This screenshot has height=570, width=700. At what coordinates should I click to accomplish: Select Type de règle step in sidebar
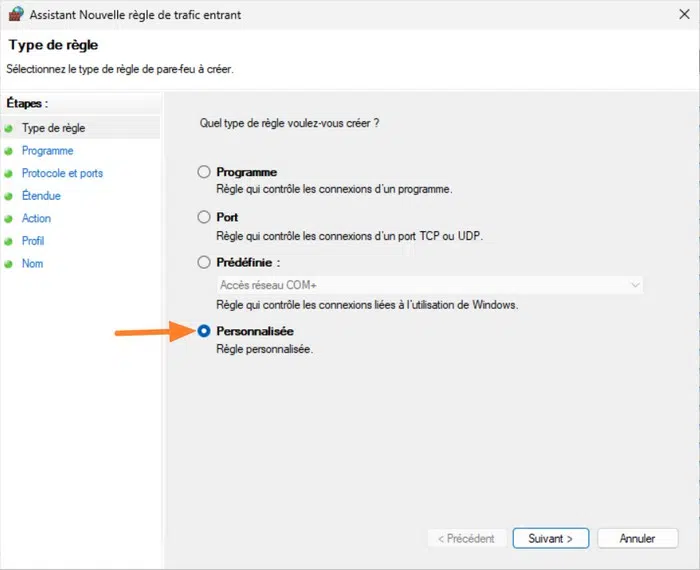tap(54, 128)
